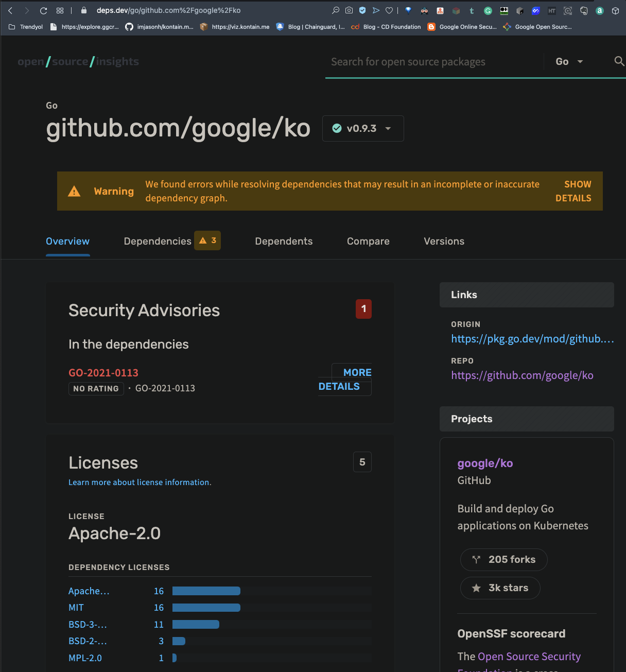Open the Tumblr extension icon

(472, 10)
